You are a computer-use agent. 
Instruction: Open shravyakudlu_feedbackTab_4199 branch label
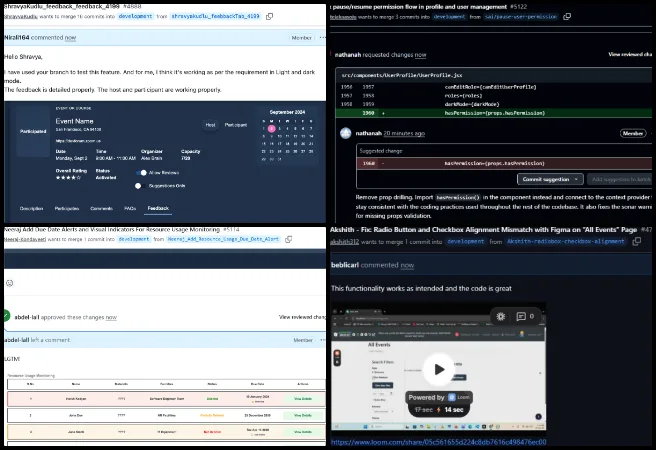(x=215, y=16)
